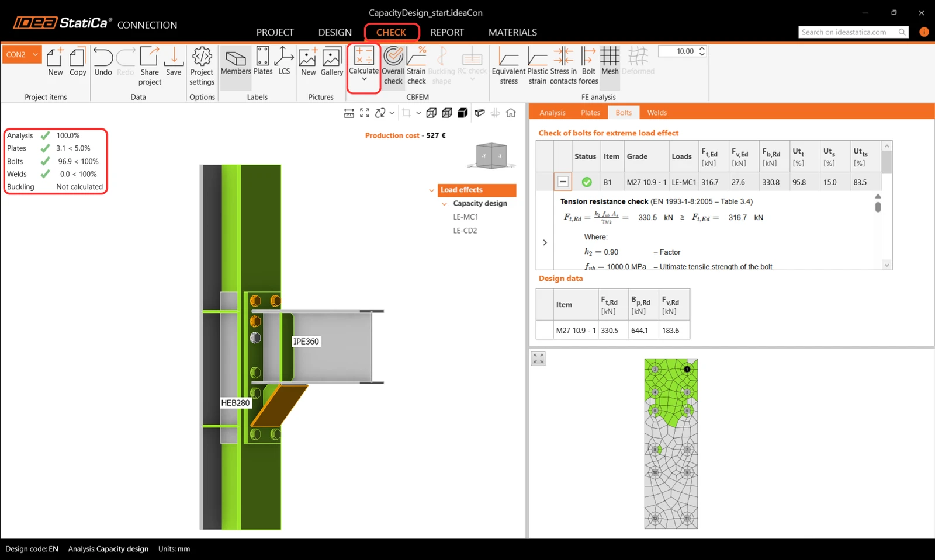Image resolution: width=935 pixels, height=560 pixels.
Task: Create a new project item
Action: click(55, 62)
